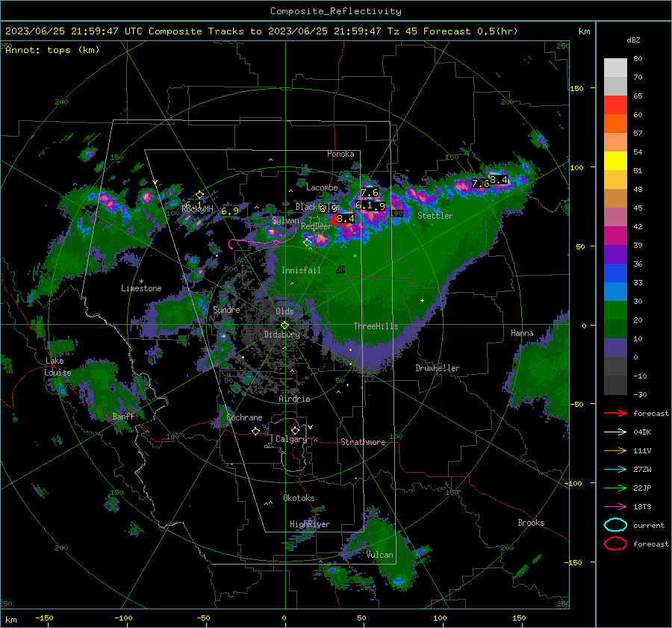Click the Sundre town label
This screenshot has height=628, width=672.
coord(226,309)
